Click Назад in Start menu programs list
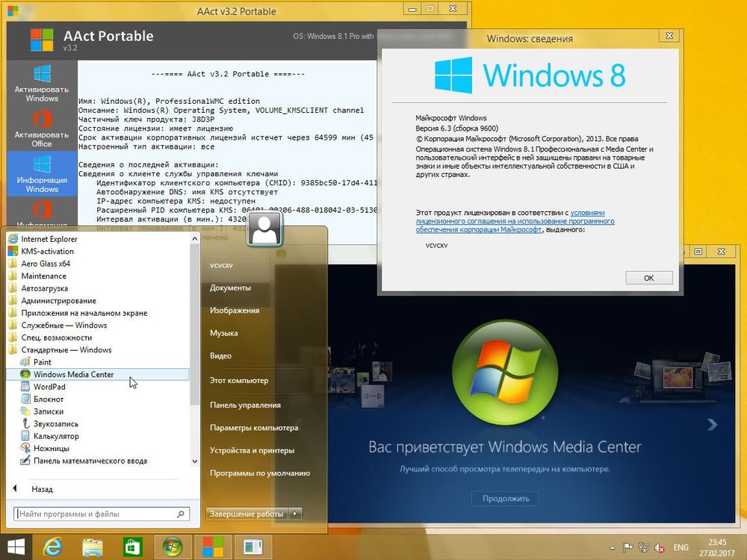This screenshot has height=560, width=747. (x=42, y=489)
